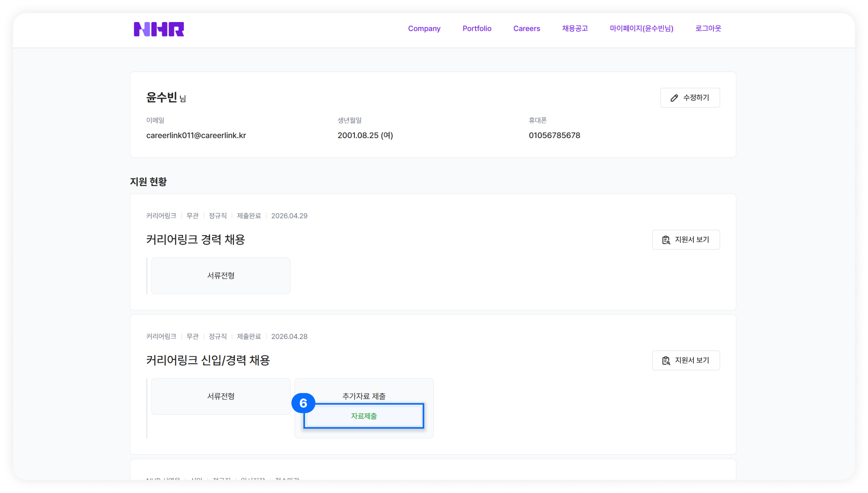Viewport: 868px width, 493px height.
Task: Open the Company menu
Action: click(424, 28)
